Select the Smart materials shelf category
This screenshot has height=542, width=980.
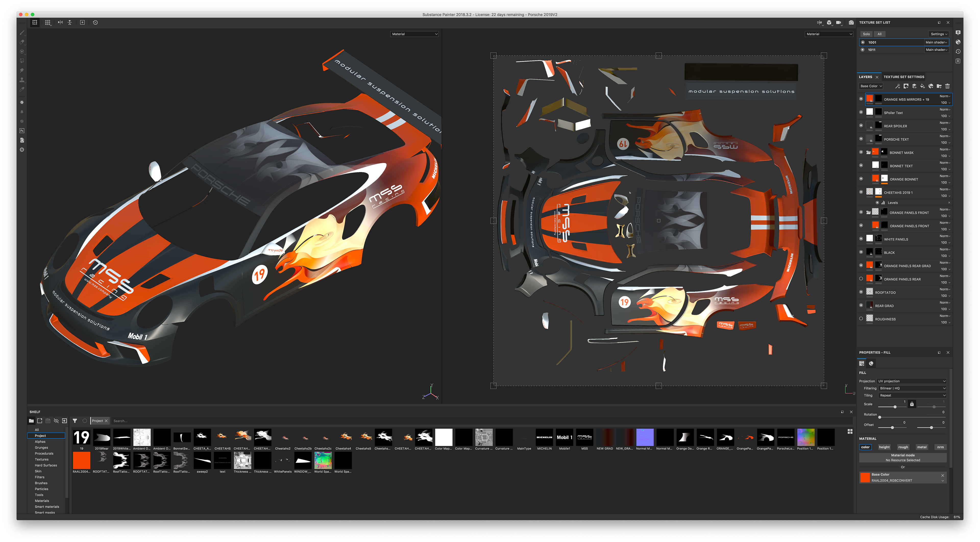click(47, 507)
